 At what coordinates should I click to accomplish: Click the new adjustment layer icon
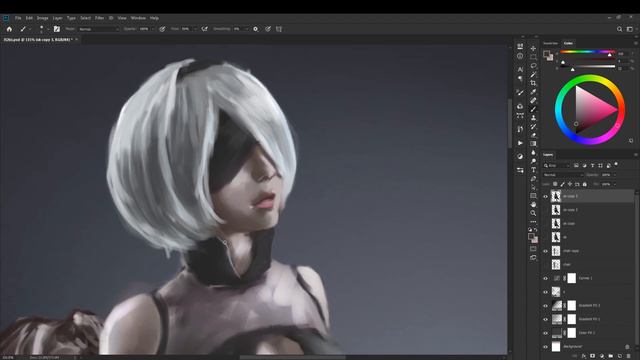(602, 356)
